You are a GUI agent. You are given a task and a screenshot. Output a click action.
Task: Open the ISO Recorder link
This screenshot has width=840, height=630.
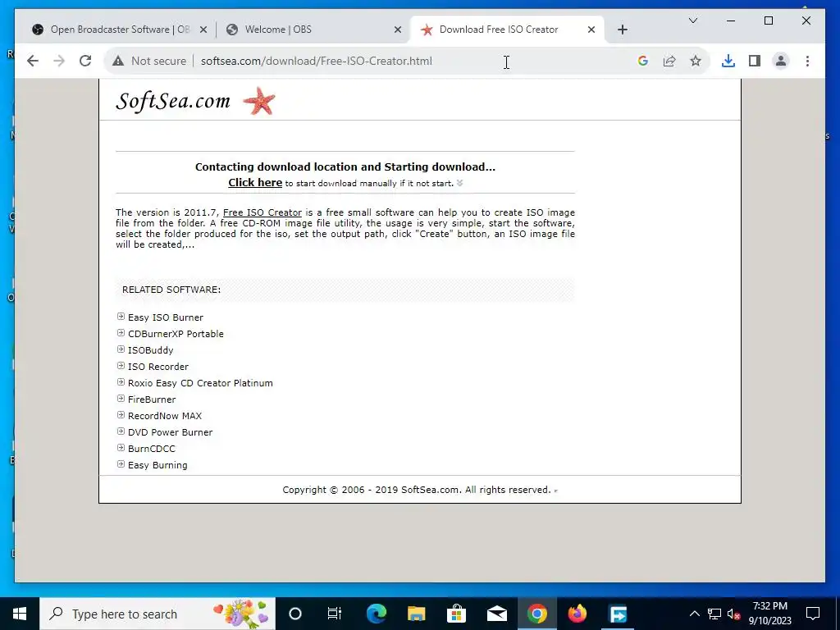point(158,367)
